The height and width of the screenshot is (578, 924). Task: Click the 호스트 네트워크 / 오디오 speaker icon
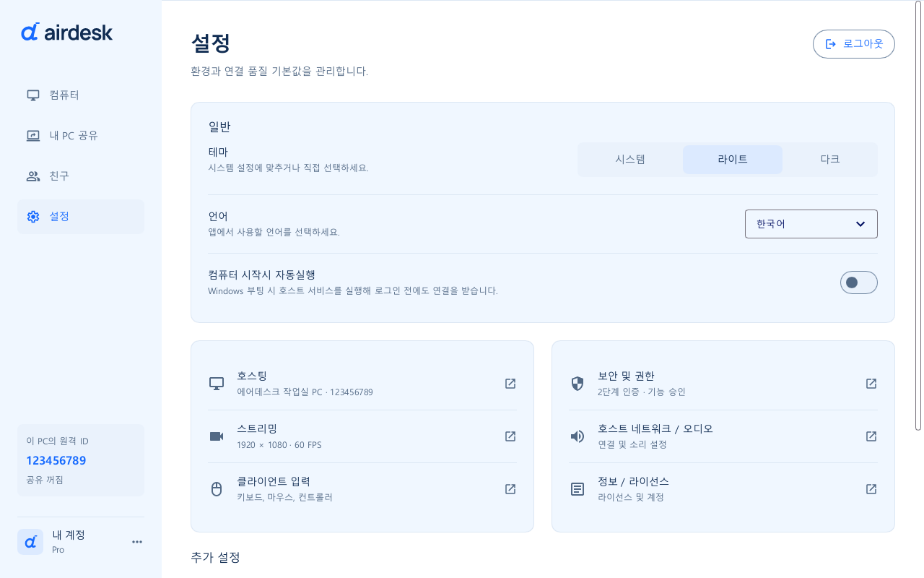577,436
